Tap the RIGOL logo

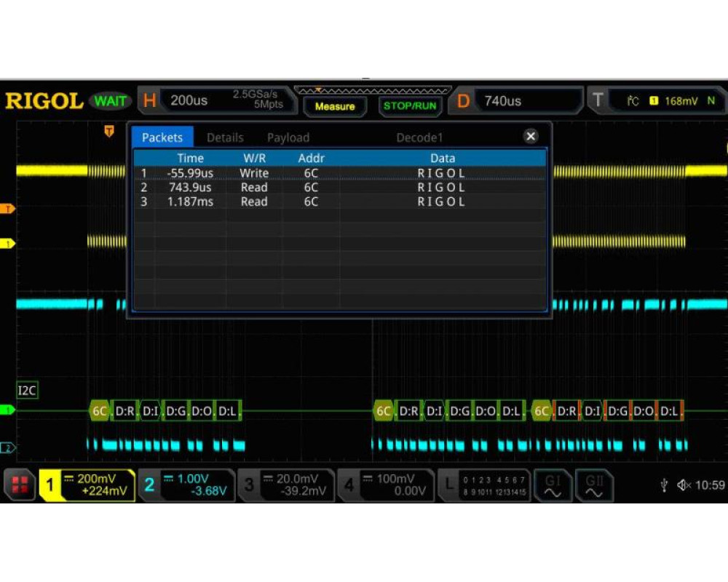(x=44, y=100)
